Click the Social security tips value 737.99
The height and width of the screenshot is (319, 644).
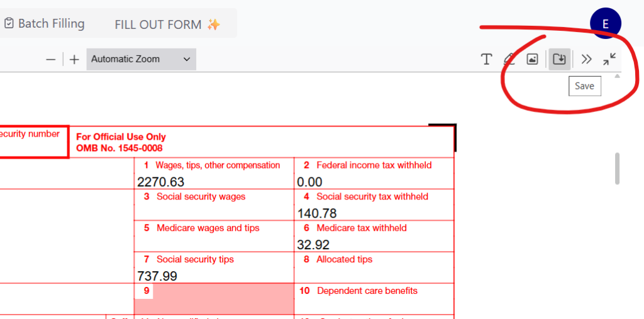click(157, 276)
